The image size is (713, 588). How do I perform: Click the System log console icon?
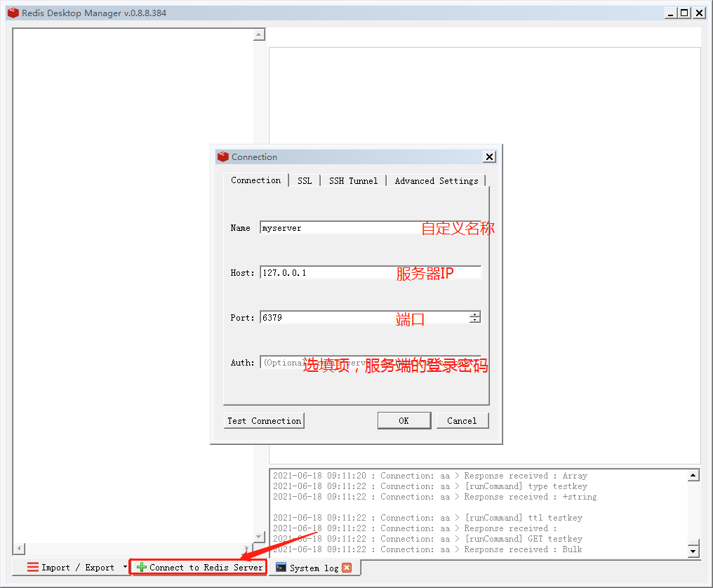point(281,567)
